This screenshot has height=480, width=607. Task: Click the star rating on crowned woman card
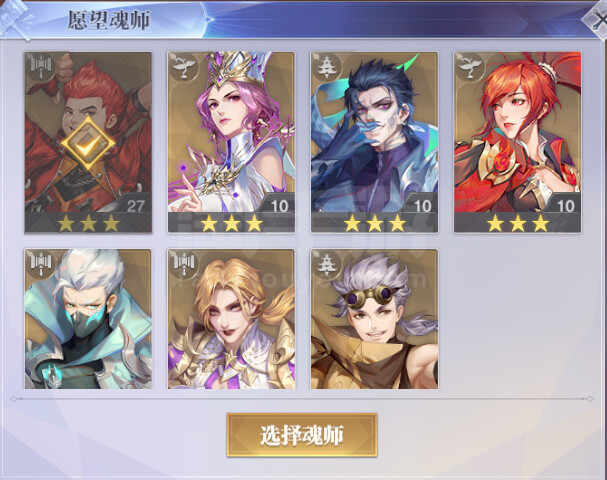point(231,223)
